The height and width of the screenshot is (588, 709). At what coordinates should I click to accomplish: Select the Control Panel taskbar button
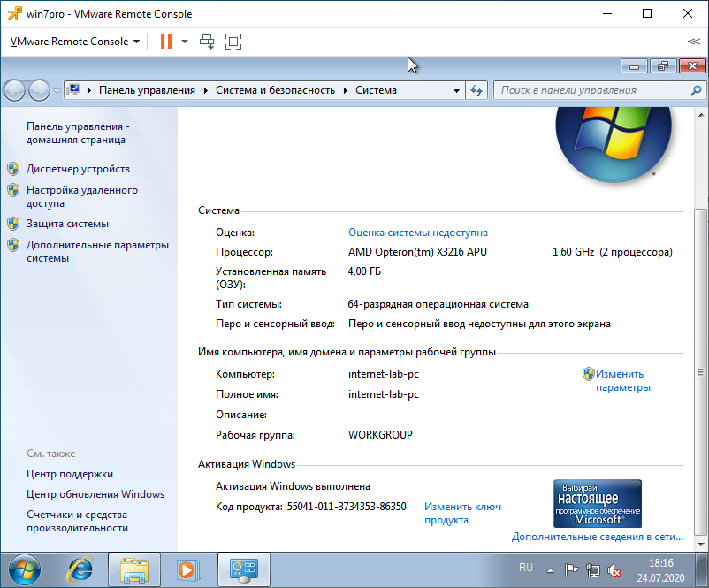coord(244,570)
